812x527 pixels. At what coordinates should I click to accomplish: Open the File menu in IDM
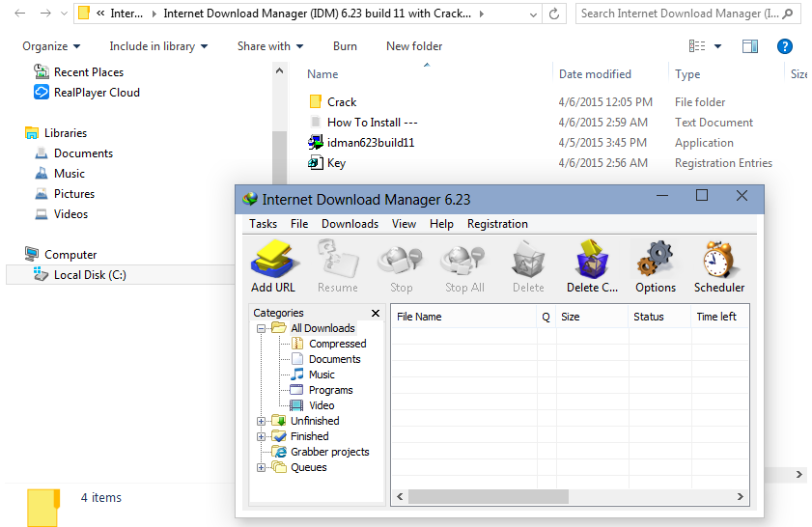pyautogui.click(x=299, y=224)
